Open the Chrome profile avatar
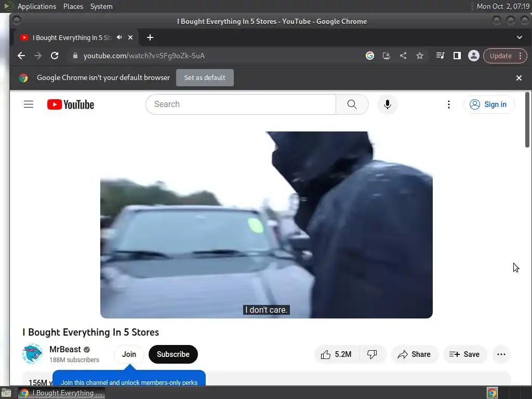Image resolution: width=532 pixels, height=399 pixels. pyautogui.click(x=474, y=56)
